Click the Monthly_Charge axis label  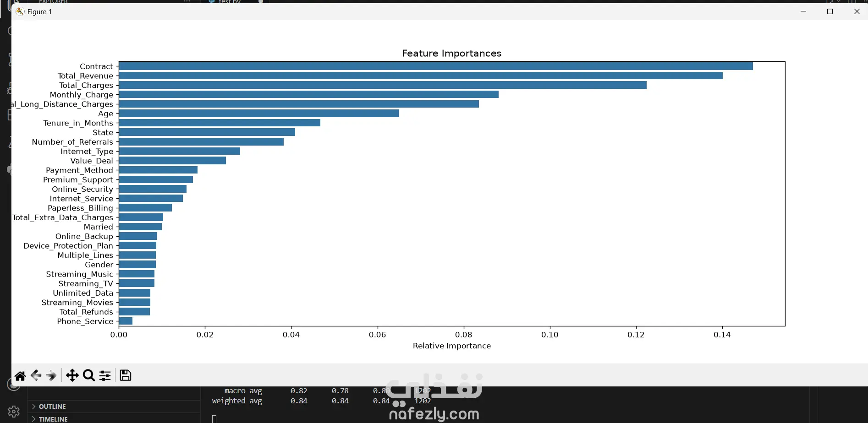pos(82,95)
